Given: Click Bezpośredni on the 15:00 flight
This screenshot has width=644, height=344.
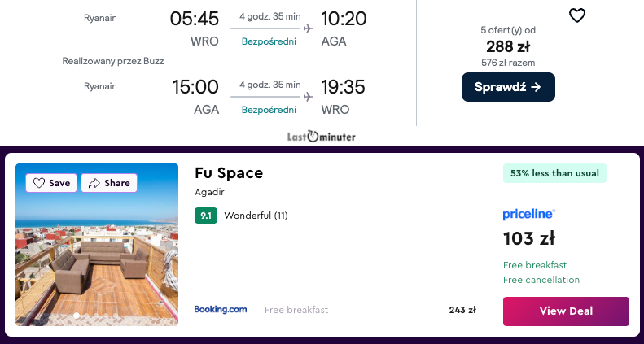Looking at the screenshot, I should (268, 110).
